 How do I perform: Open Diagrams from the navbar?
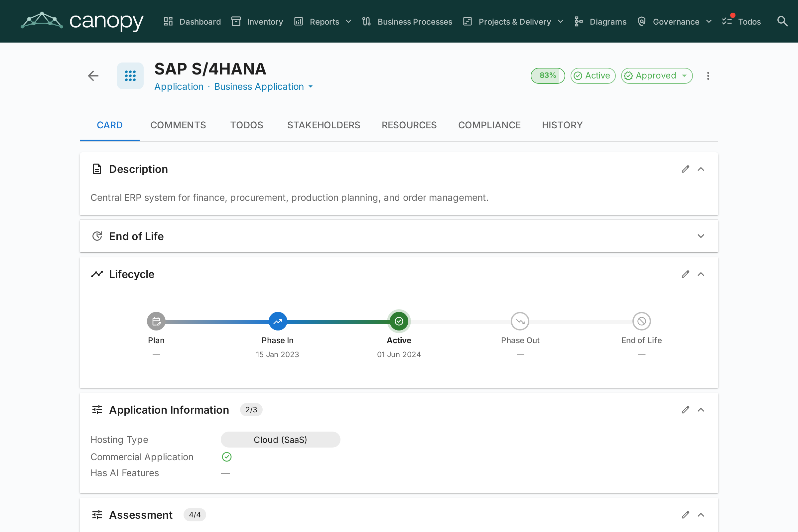tap(600, 22)
